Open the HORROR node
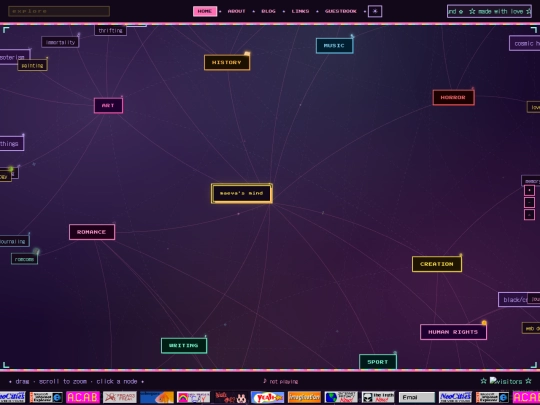The image size is (540, 405). (453, 97)
